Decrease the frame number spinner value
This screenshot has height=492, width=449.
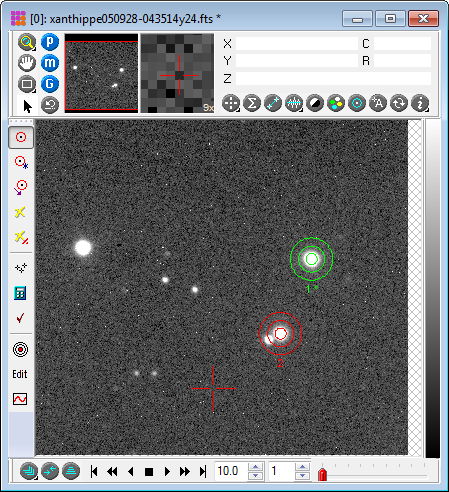pyautogui.click(x=302, y=476)
